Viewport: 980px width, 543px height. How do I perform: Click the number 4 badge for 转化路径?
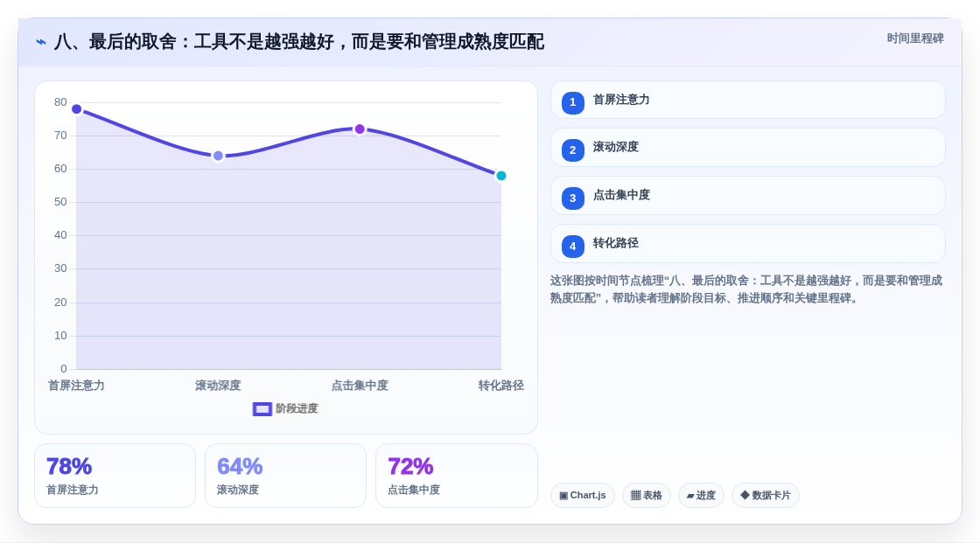[572, 247]
